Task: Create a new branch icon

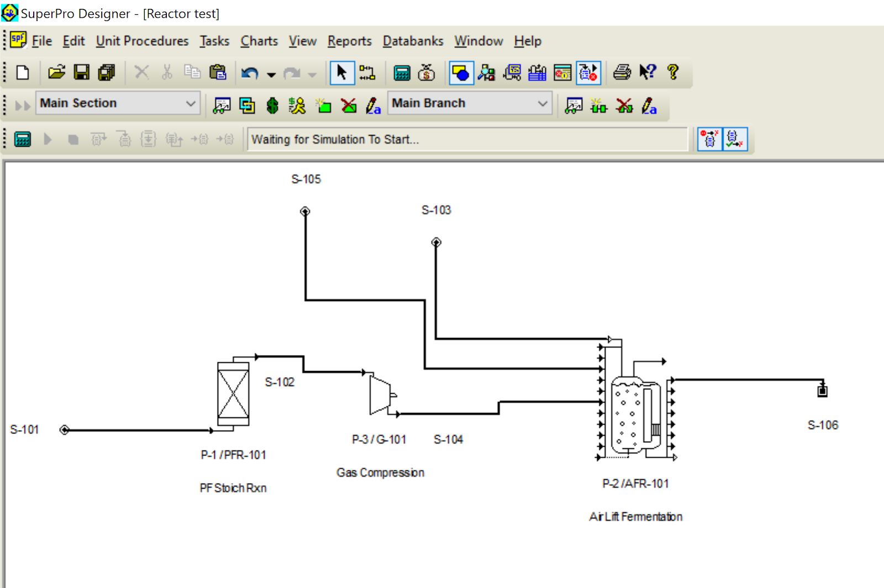Action: tap(599, 105)
